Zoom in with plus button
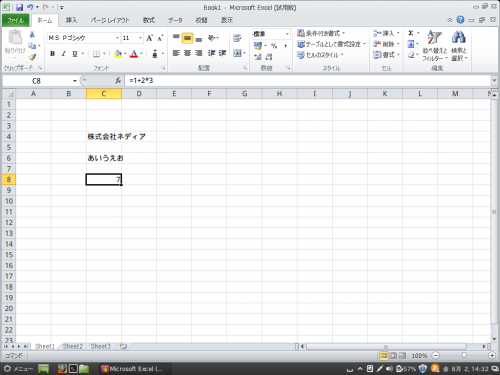The width and height of the screenshot is (500, 375). point(492,356)
